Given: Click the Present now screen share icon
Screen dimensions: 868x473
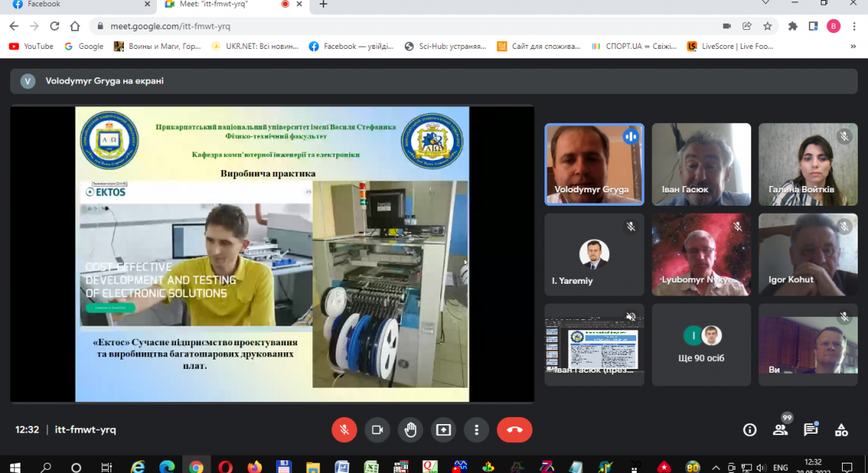Looking at the screenshot, I should click(x=443, y=430).
